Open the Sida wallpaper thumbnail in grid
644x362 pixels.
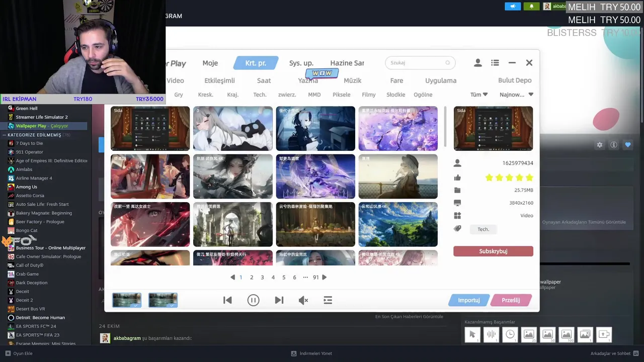[x=150, y=128]
